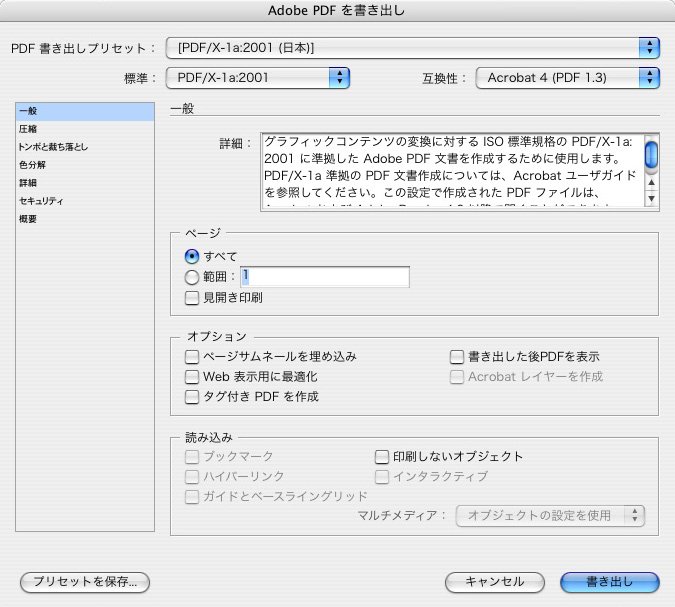675x607 pixels.
Task: Select トンボと裁ち落とし category
Action: [x=85, y=147]
